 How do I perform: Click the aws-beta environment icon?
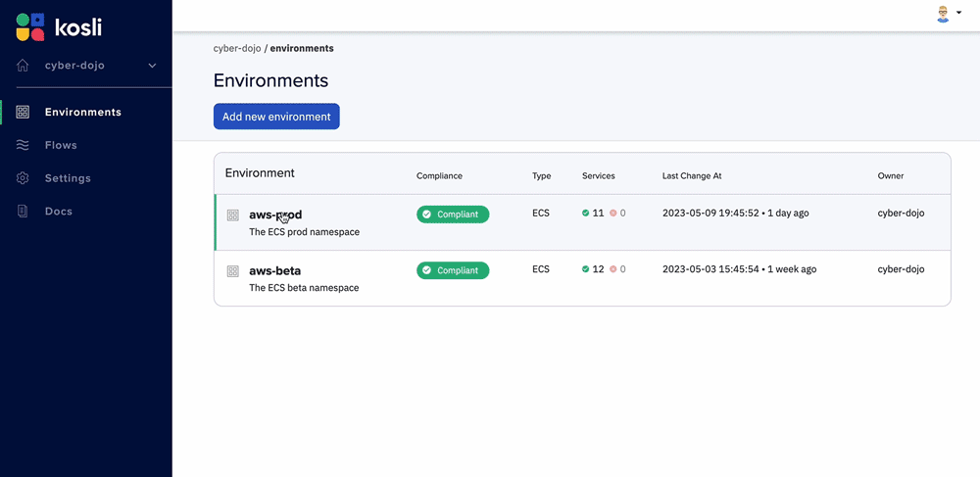[x=232, y=271]
